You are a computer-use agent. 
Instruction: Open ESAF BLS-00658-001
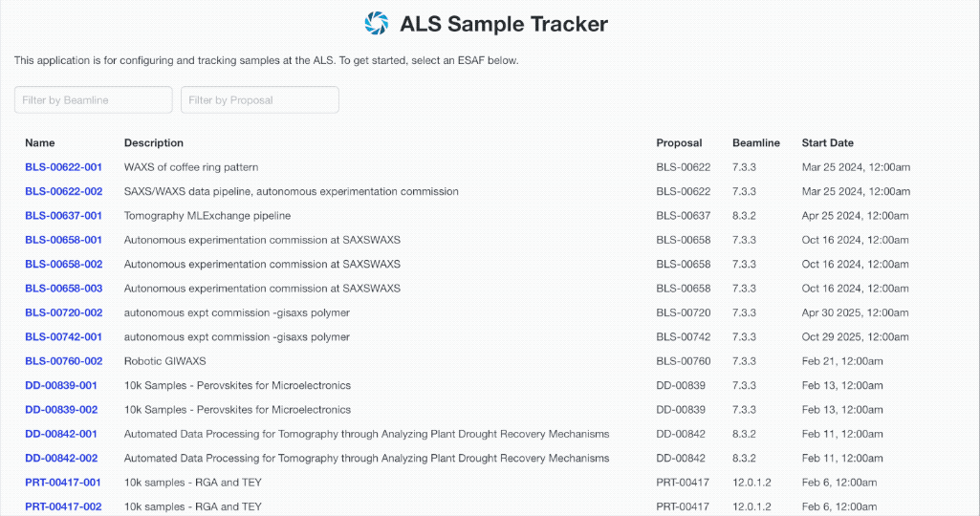(63, 240)
